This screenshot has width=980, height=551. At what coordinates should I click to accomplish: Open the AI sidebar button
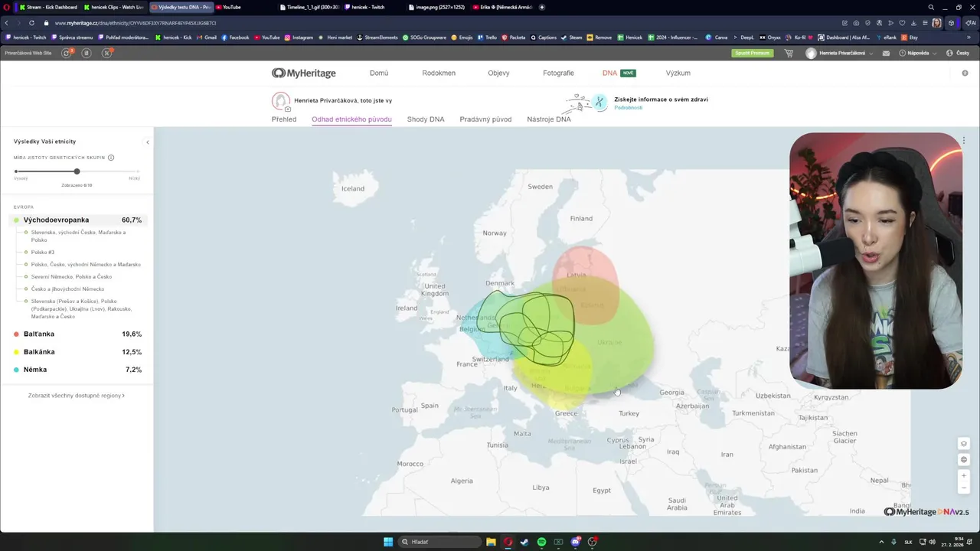[972, 23]
